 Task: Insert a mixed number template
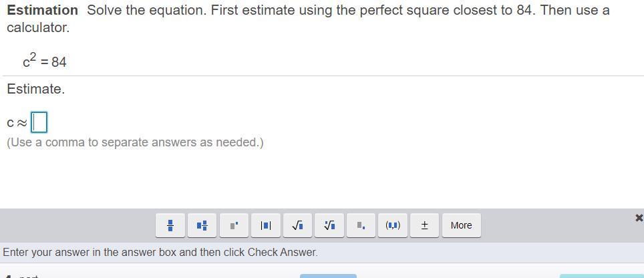[202, 225]
